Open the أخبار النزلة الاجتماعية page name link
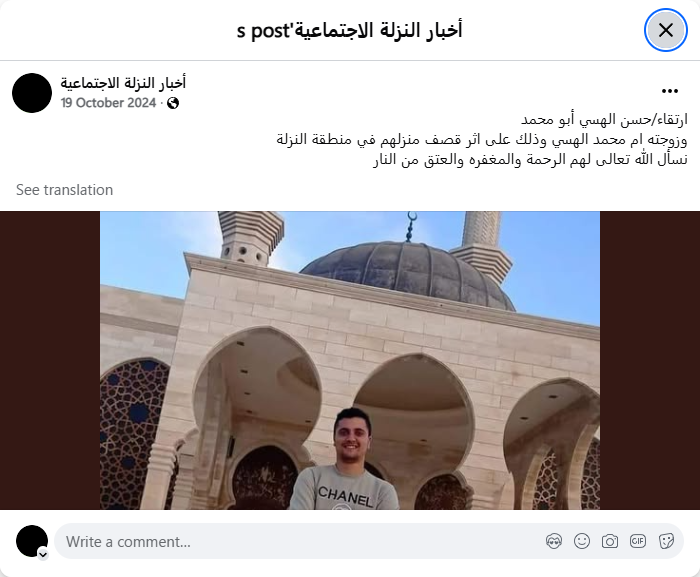700x577 pixels. click(123, 83)
